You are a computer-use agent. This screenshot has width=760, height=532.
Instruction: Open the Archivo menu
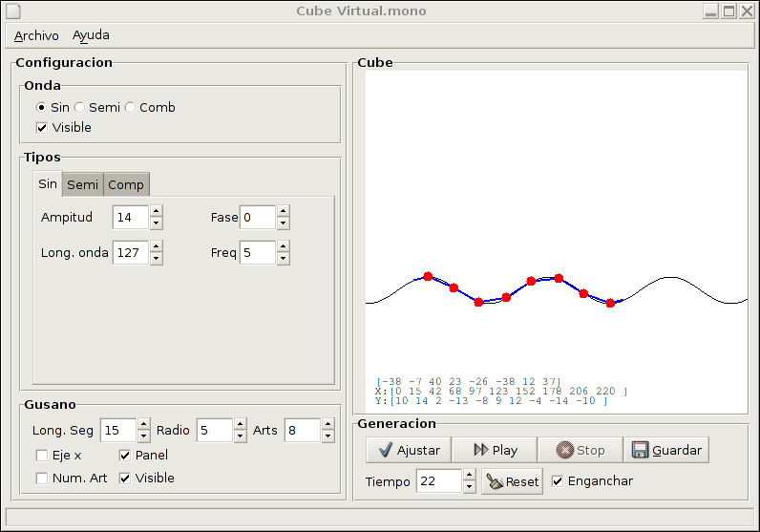[36, 35]
